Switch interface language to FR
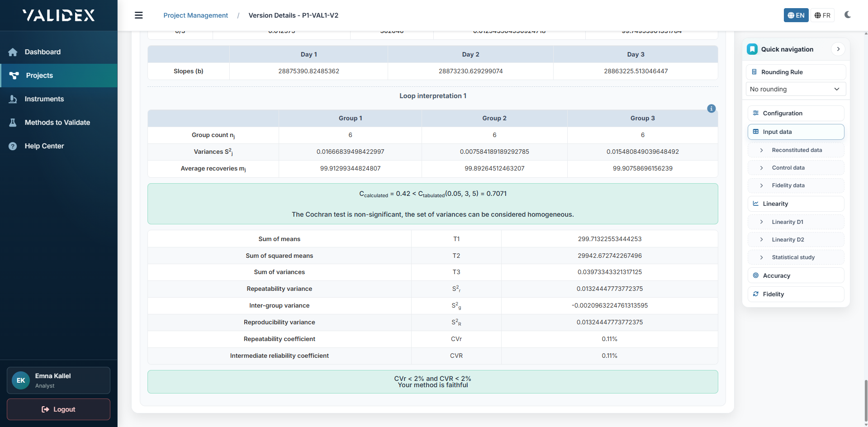Screen dimensions: 868x427 (822, 15)
